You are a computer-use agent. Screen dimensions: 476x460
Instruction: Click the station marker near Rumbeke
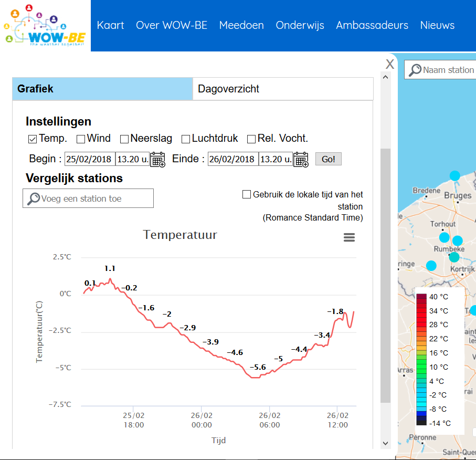coord(454,257)
